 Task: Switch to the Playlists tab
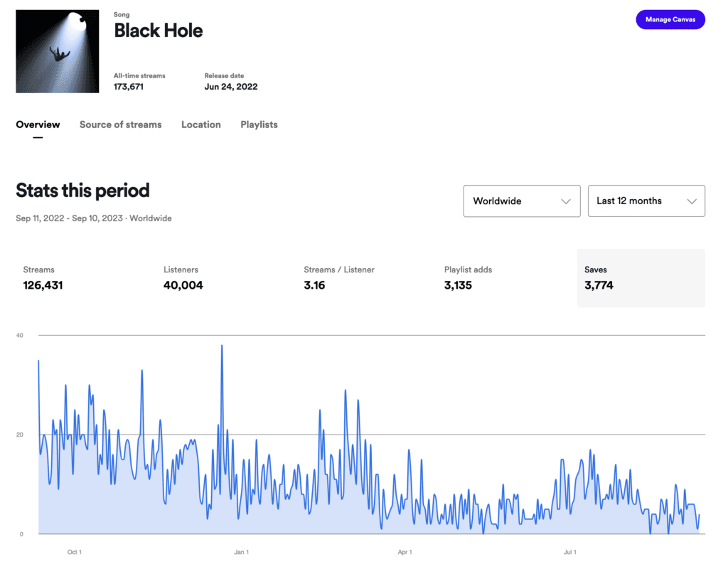click(259, 124)
